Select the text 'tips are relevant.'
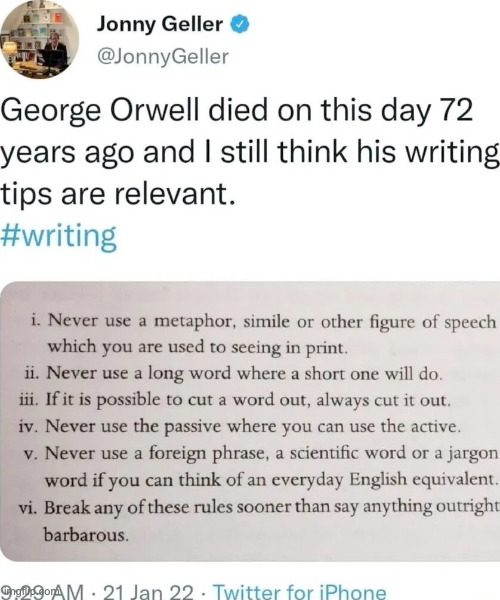Screen dimensions: 500x600 117,194
